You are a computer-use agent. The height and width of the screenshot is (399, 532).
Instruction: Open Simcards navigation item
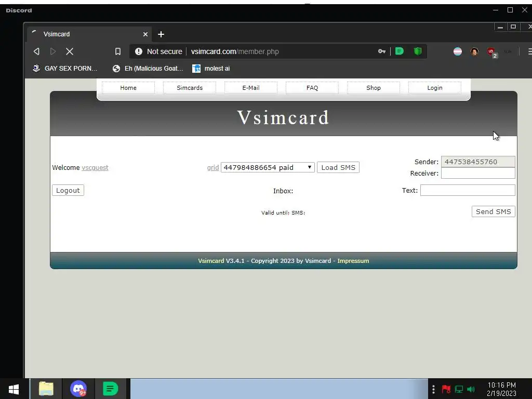190,88
